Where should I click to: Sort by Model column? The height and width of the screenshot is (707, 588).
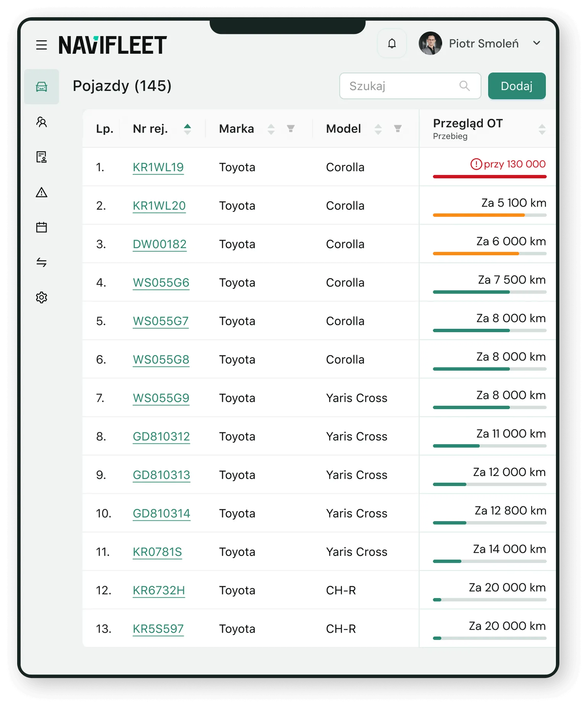(378, 129)
